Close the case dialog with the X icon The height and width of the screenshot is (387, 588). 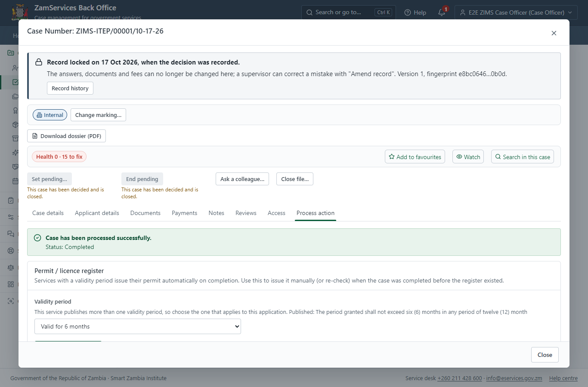(554, 33)
